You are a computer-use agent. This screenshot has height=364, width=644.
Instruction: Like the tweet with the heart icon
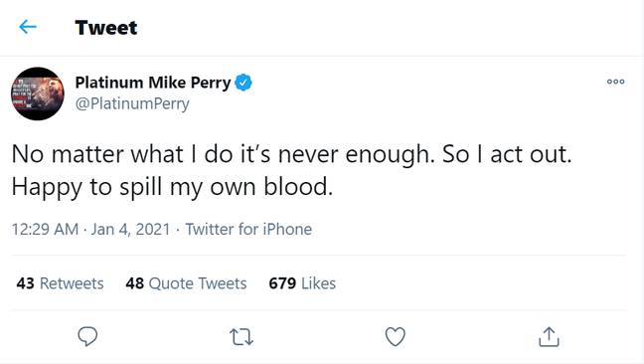coord(396,336)
